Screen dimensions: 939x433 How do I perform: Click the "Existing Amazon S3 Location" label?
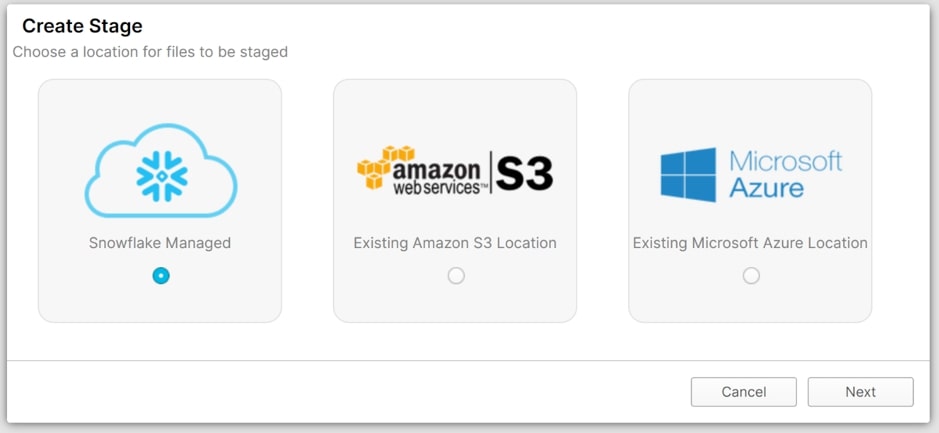455,243
